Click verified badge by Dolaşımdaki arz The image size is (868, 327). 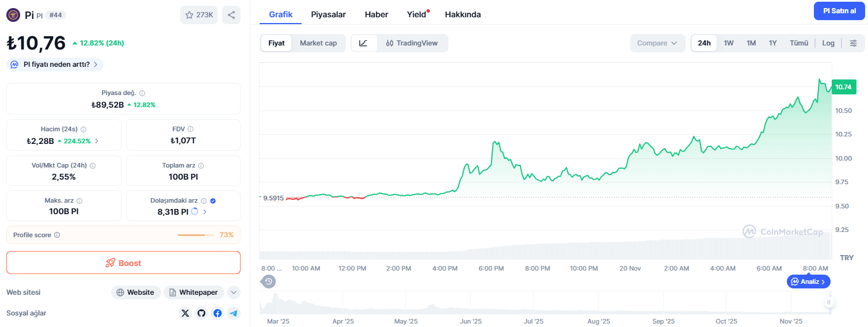(x=213, y=200)
